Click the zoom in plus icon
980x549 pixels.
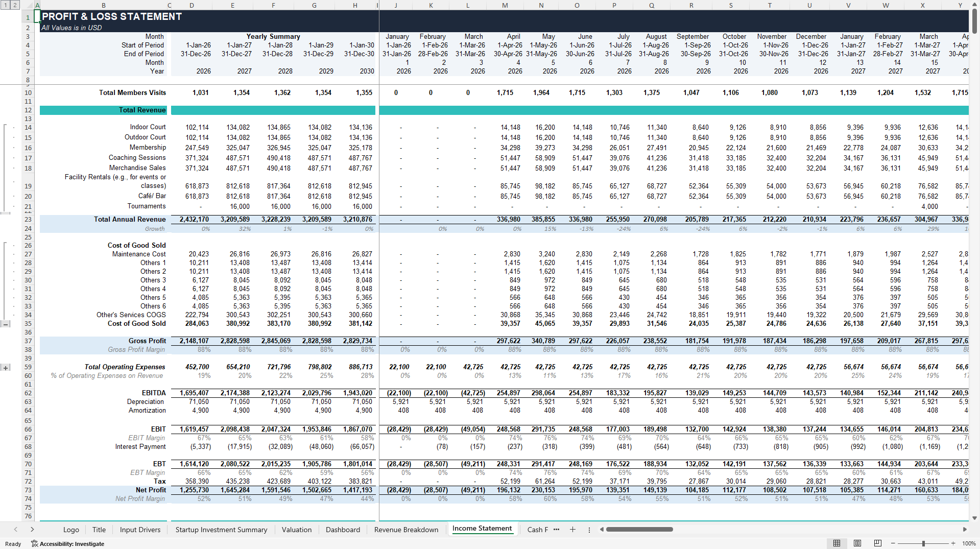coord(953,543)
